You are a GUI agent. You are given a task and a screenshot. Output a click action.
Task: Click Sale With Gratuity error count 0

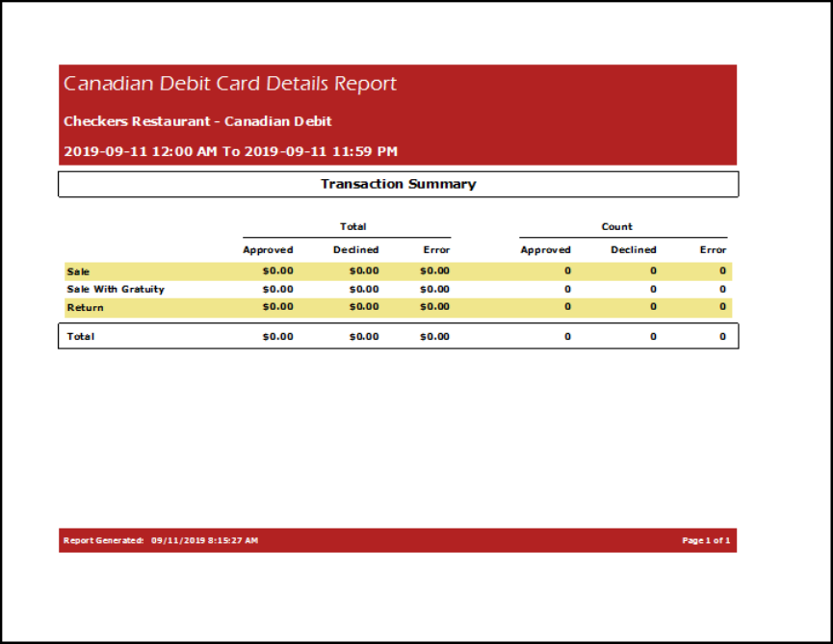tap(722, 290)
